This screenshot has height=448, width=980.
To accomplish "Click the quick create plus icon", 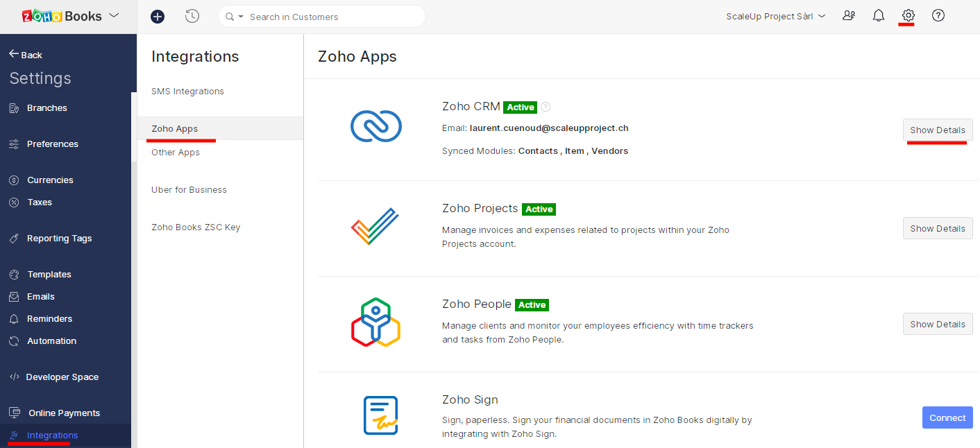I will pos(158,16).
